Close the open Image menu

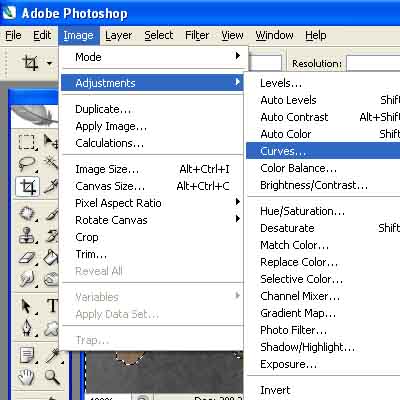[79, 35]
